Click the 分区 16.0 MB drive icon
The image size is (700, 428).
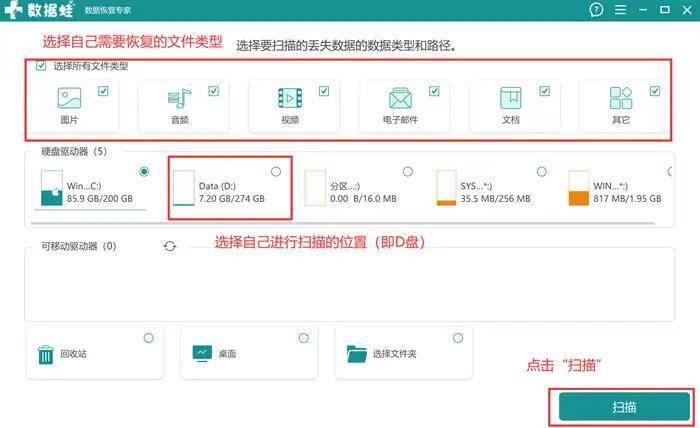click(315, 188)
